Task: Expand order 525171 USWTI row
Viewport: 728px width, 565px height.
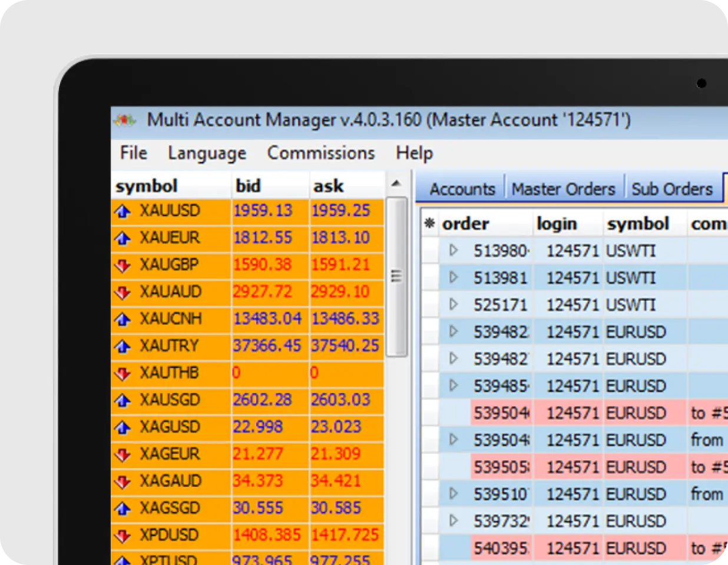Action: [x=453, y=305]
